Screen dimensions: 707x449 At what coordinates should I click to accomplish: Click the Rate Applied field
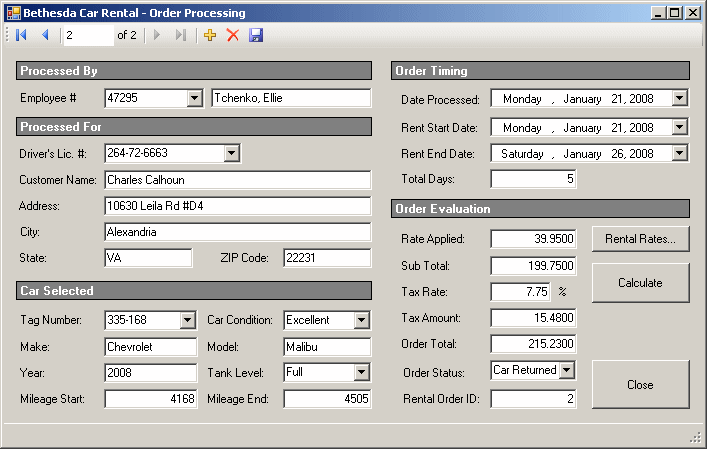[533, 239]
